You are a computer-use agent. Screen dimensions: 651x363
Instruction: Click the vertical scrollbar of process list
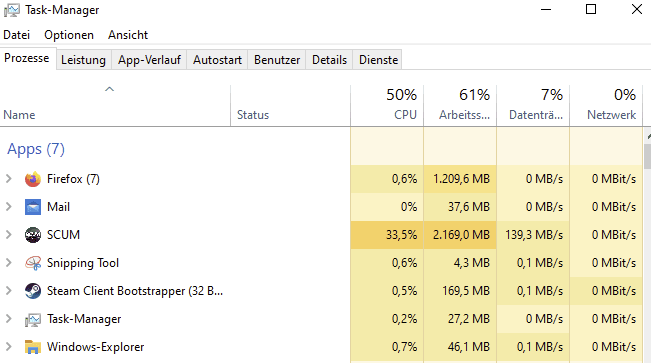tap(647, 245)
